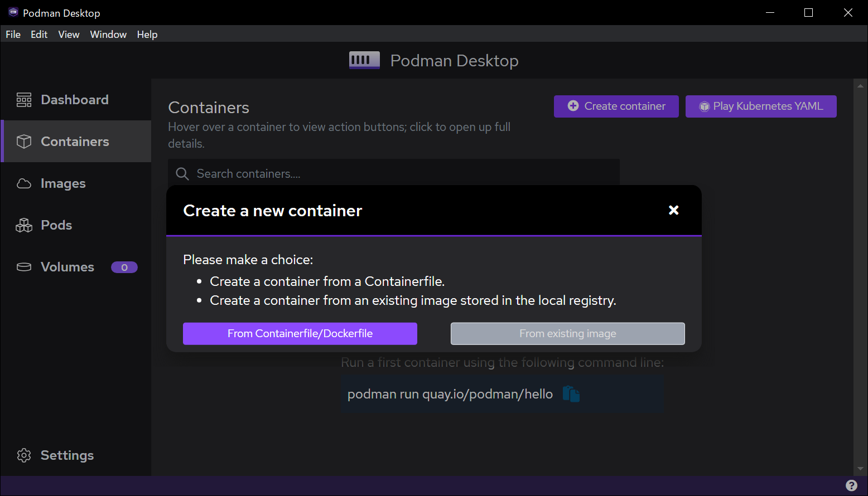Click the Volumes disk icon in sidebar

click(x=24, y=267)
